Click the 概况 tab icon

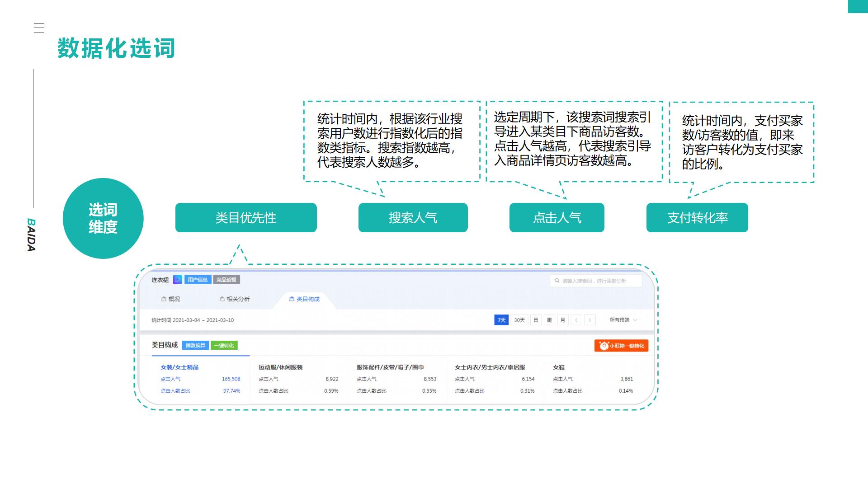click(x=163, y=299)
